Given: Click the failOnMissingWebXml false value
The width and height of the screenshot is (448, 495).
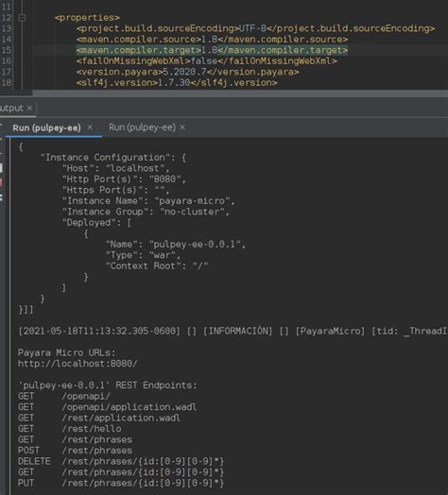Looking at the screenshot, I should 204,60.
